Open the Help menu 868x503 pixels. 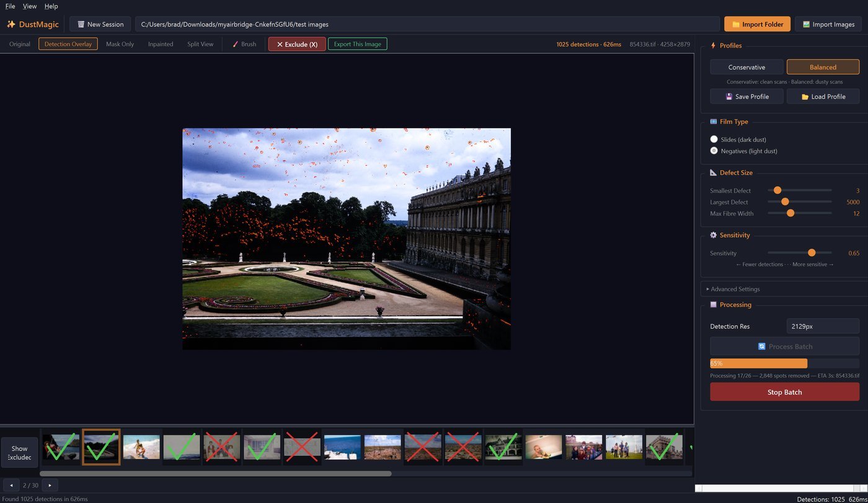coord(51,6)
